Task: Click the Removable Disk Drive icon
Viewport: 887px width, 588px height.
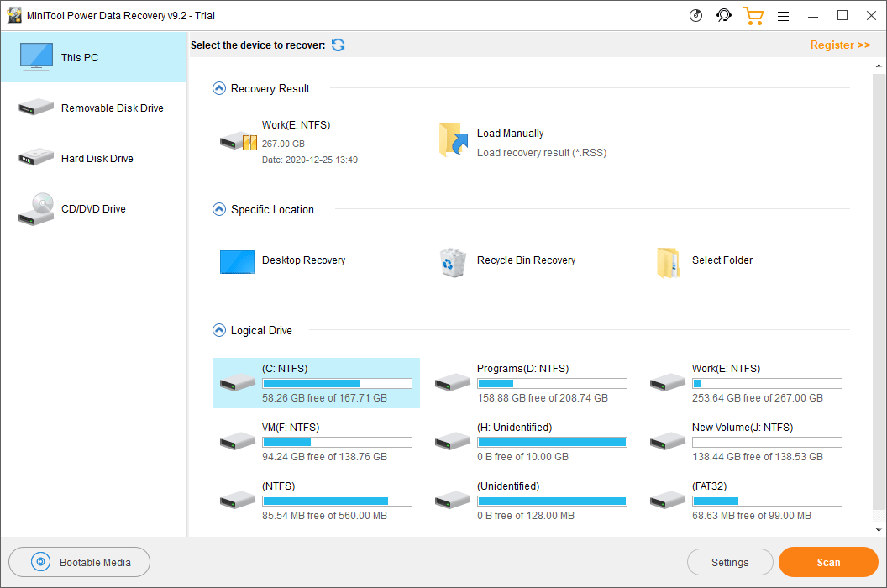Action: coord(36,107)
